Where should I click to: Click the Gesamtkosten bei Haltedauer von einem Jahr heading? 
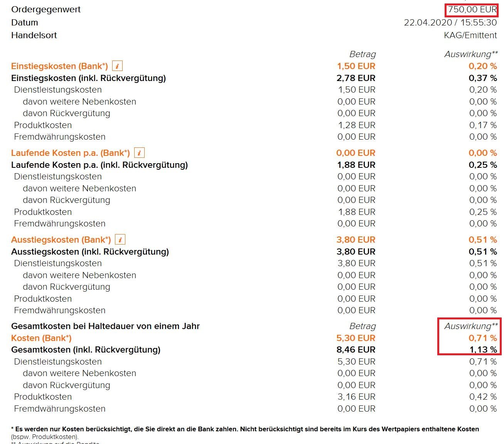point(105,326)
